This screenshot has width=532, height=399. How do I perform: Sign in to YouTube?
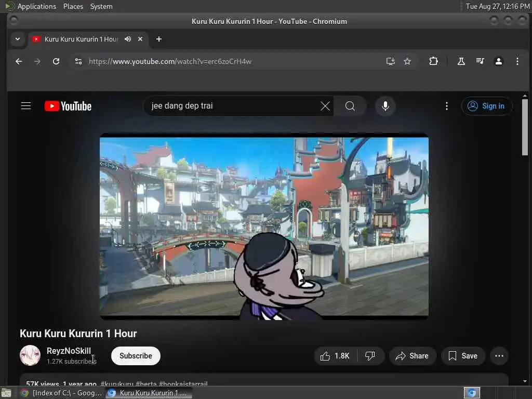click(486, 106)
